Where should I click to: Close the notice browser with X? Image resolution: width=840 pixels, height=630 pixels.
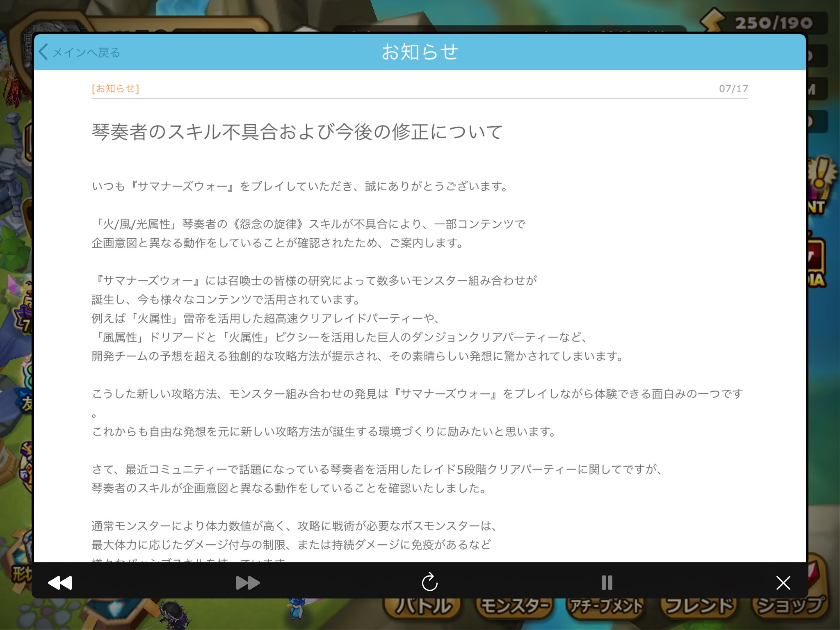783,582
